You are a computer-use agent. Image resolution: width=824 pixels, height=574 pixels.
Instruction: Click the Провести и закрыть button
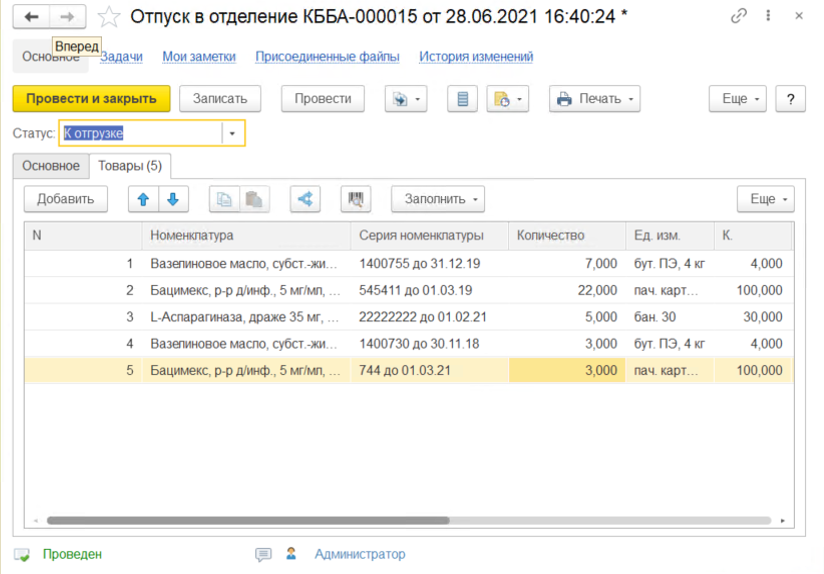91,99
